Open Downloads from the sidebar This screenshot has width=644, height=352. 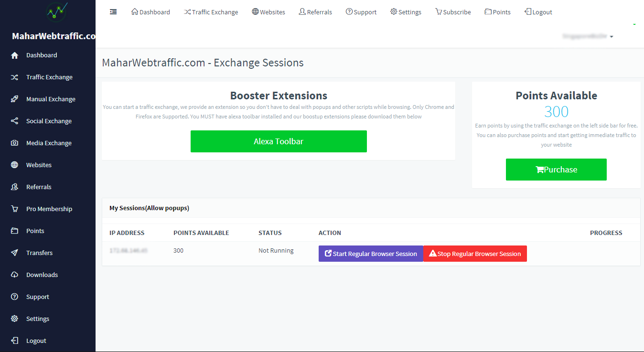click(x=42, y=275)
